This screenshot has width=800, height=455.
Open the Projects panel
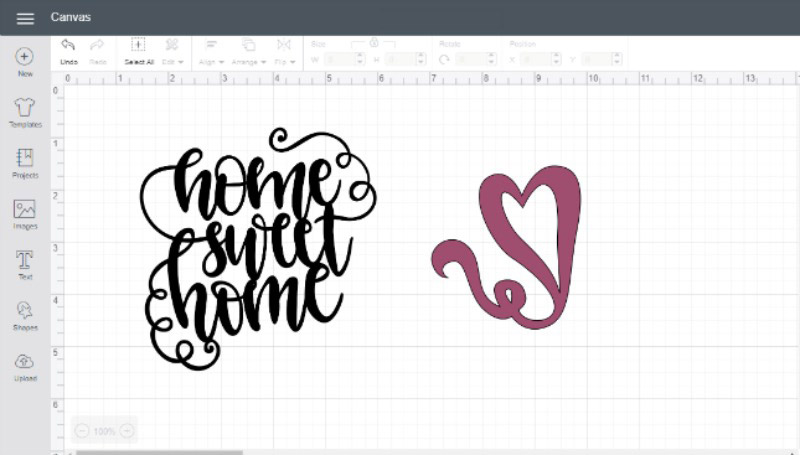(x=25, y=163)
